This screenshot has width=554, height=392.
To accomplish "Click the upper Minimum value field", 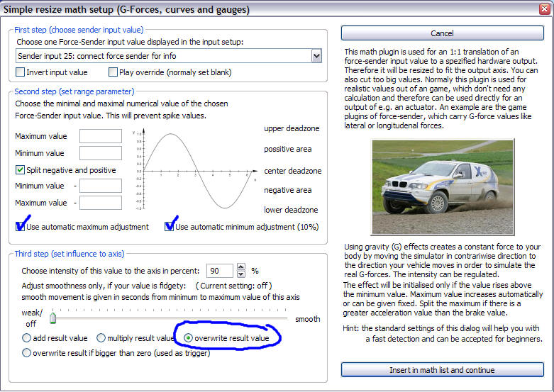I will 101,153.
